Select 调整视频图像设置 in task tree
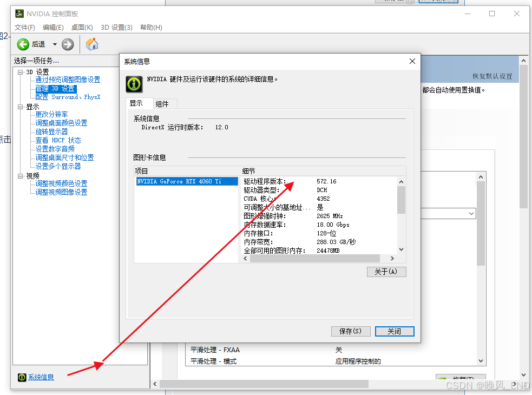Image resolution: width=532 pixels, height=395 pixels. click(x=61, y=192)
